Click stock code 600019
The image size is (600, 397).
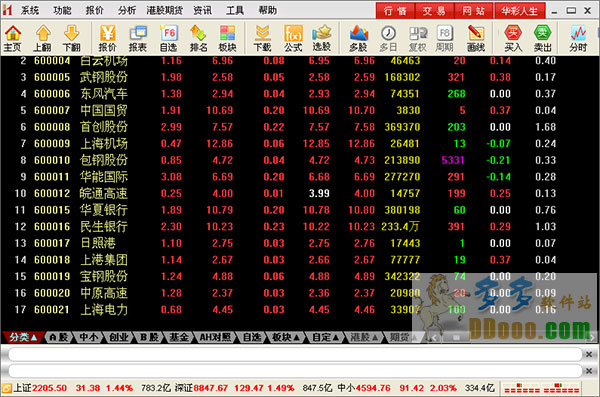[x=52, y=276]
